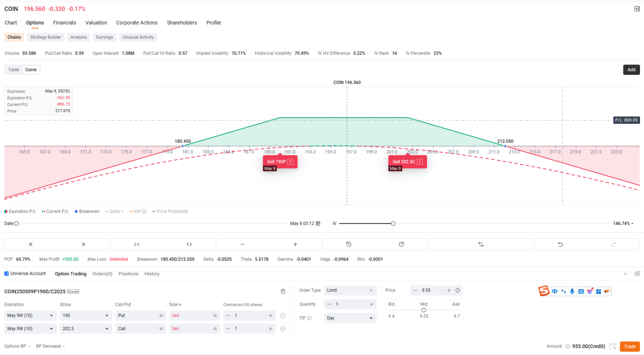Move expiration later with the clock-forward icon
The height and width of the screenshot is (355, 644).
point(401,244)
